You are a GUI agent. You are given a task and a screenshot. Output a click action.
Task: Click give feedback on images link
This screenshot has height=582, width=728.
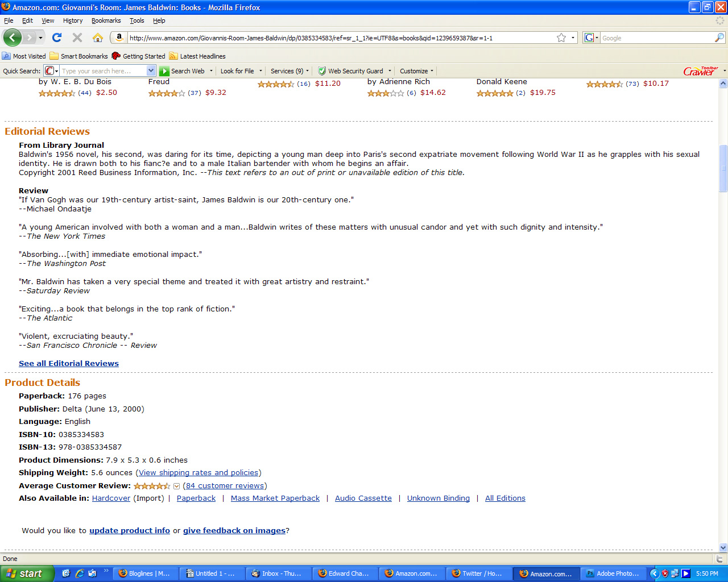[x=234, y=530]
